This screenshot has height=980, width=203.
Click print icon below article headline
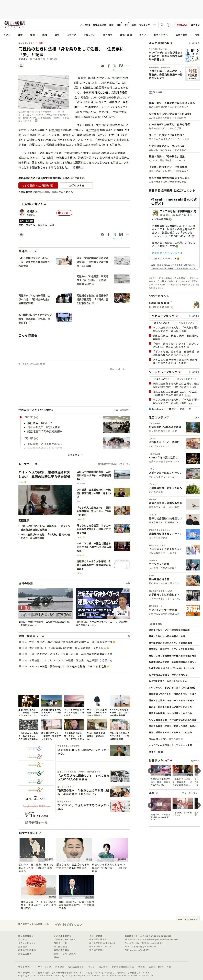21,66
